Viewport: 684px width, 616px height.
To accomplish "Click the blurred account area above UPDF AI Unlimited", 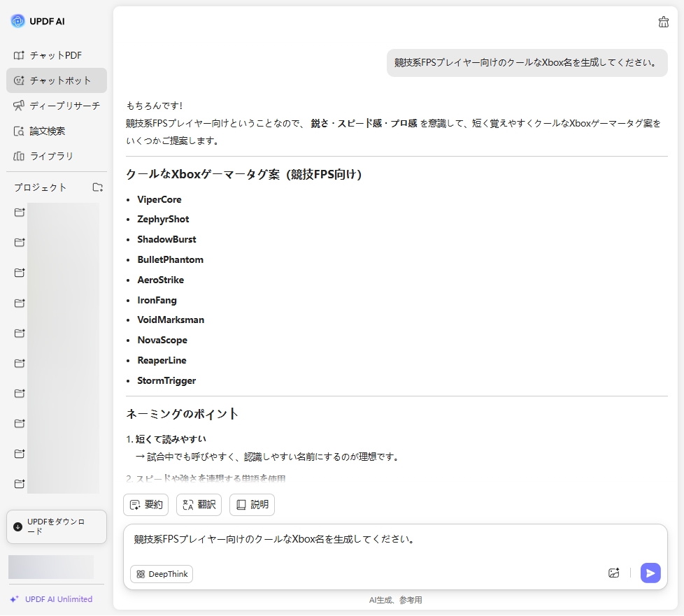I will [50, 567].
